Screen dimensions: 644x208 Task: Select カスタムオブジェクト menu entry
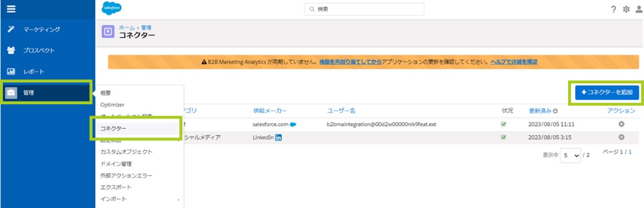click(126, 152)
